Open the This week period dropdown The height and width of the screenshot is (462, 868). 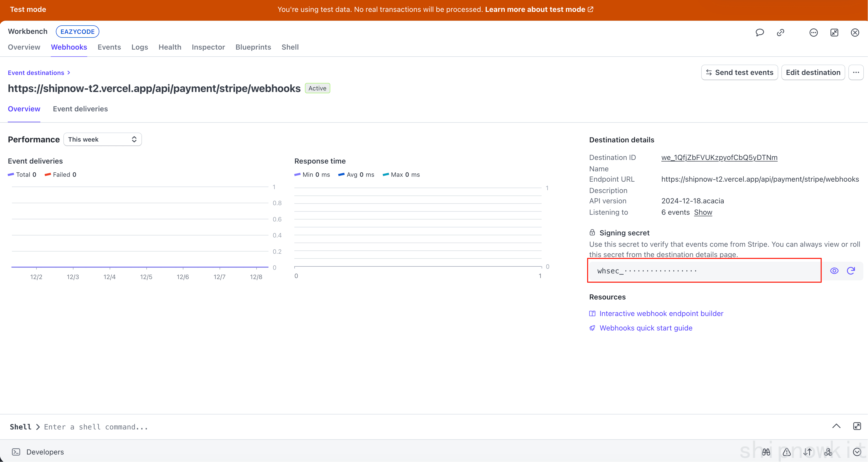coord(102,140)
